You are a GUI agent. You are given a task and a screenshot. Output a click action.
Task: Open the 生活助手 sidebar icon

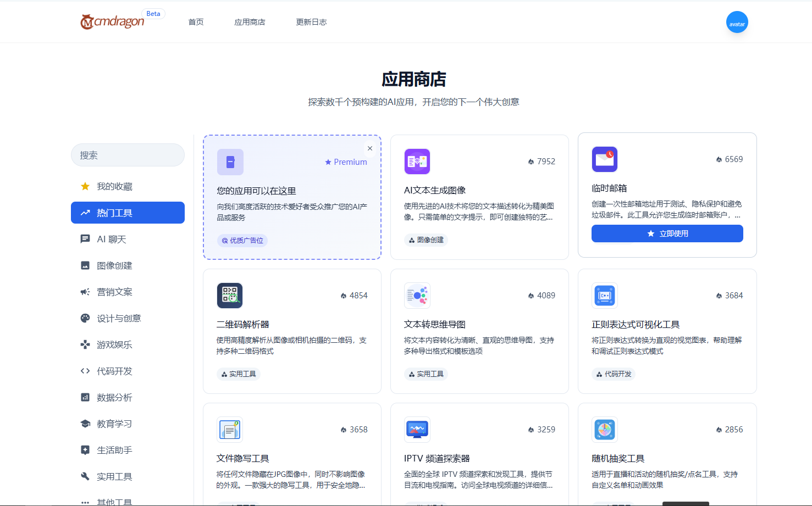(85, 450)
